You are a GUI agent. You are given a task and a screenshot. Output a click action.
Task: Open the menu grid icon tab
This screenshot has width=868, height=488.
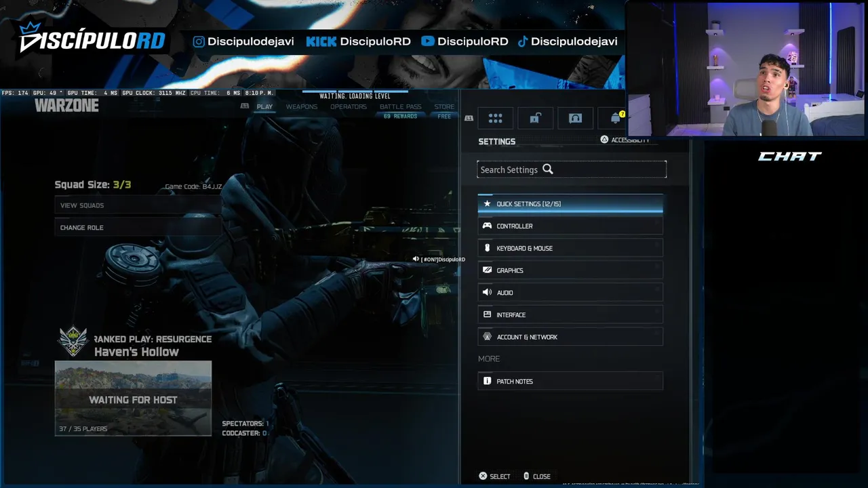point(495,118)
